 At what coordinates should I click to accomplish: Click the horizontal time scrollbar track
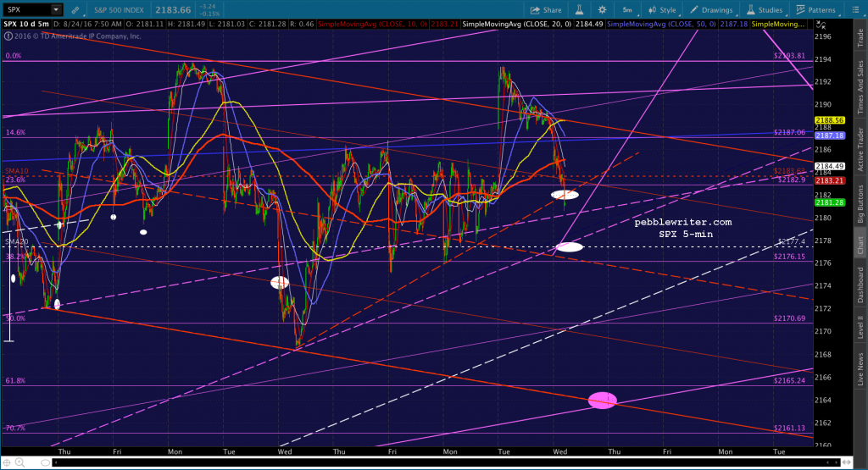(446, 462)
